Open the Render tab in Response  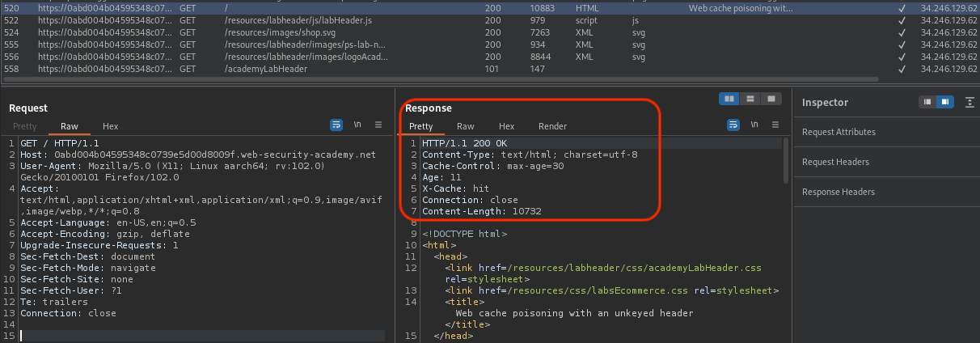552,126
